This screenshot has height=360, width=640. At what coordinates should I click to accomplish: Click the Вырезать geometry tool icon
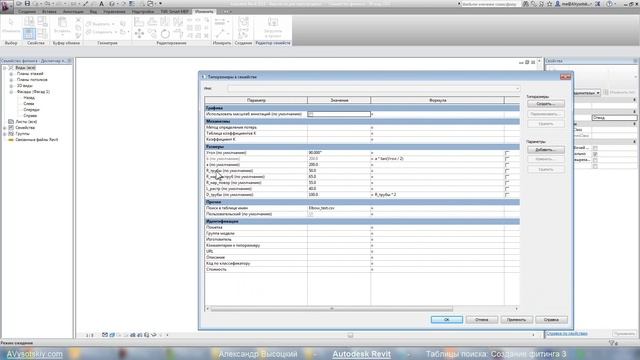click(89, 24)
